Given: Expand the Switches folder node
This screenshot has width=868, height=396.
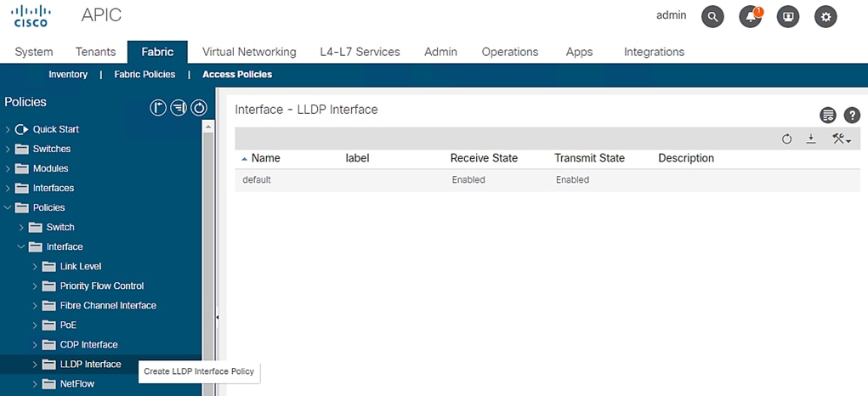Looking at the screenshot, I should pos(9,149).
